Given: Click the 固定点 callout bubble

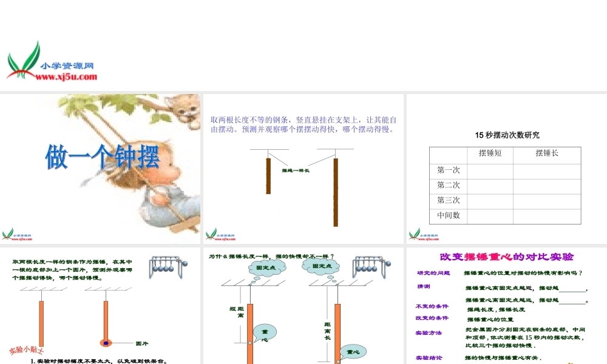Looking at the screenshot, I should coord(267,267).
